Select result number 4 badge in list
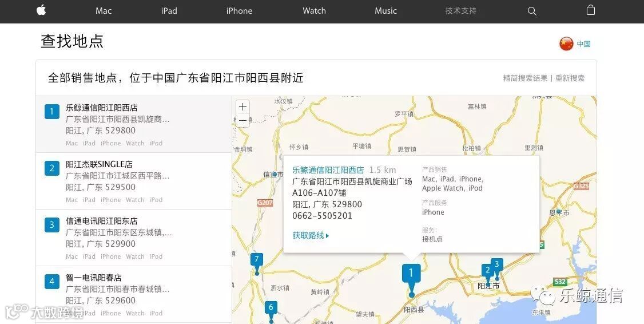Screen dimensions: 644x324 tap(51, 282)
